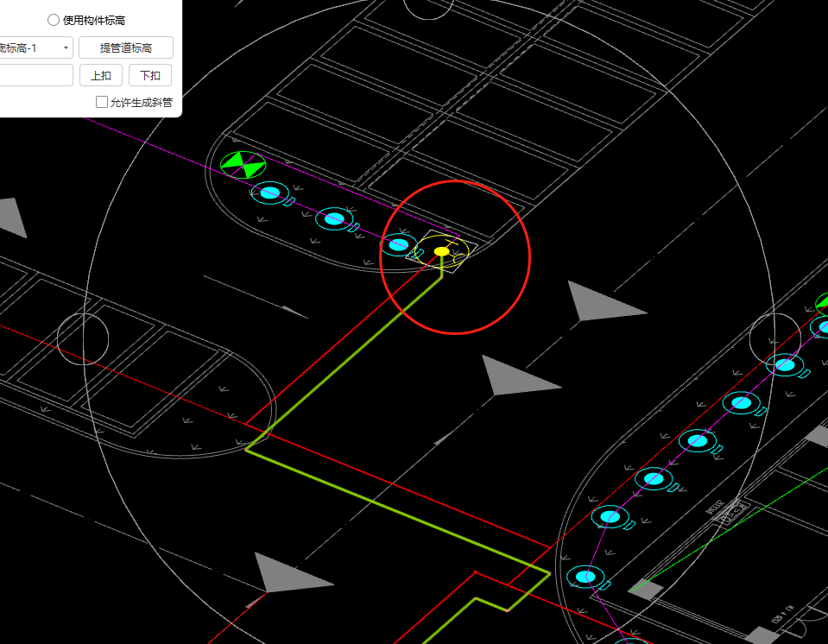Enable the 允许生成斜管 checkbox
Screen dimensions: 828x644
pos(102,102)
